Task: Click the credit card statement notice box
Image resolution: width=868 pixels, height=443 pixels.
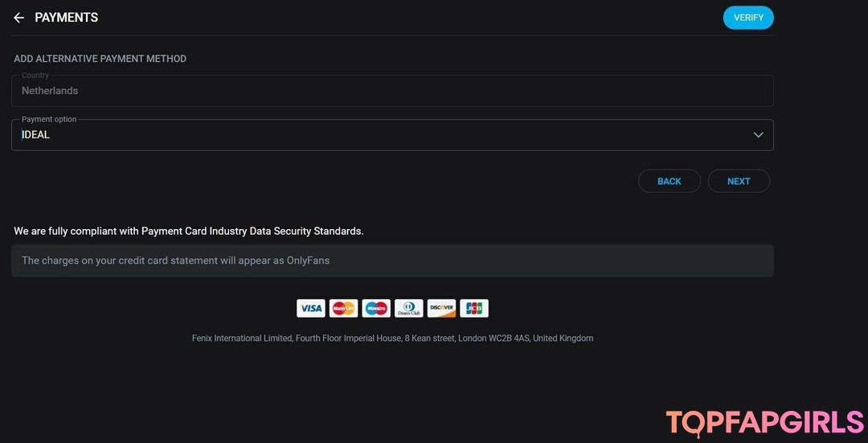Action: pos(392,260)
